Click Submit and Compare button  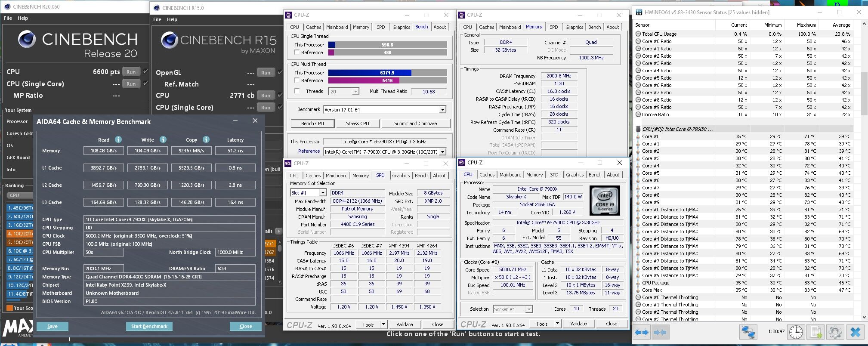pyautogui.click(x=415, y=124)
